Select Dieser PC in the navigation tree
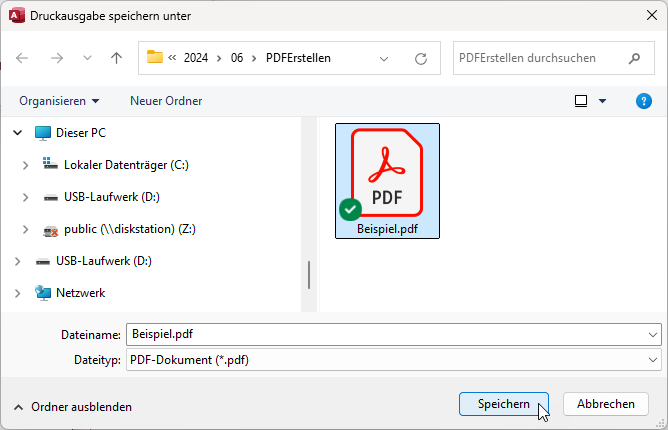Screen dimensions: 668x430 pyautogui.click(x=81, y=133)
